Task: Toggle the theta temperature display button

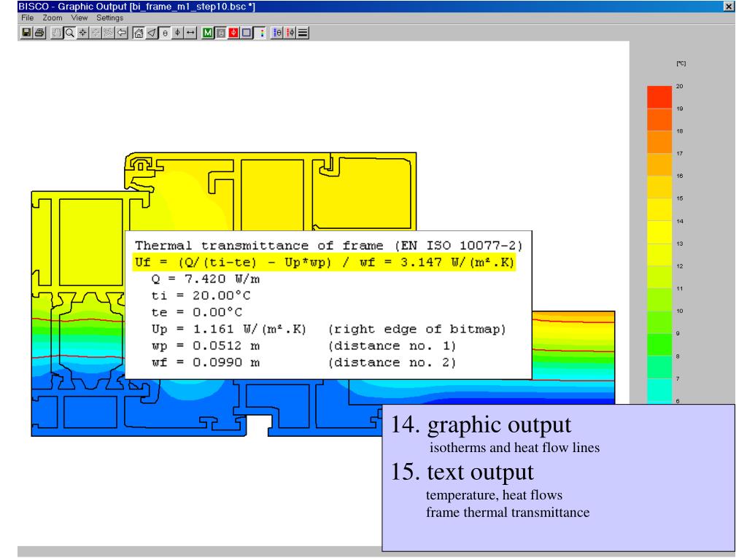Action: pos(165,33)
